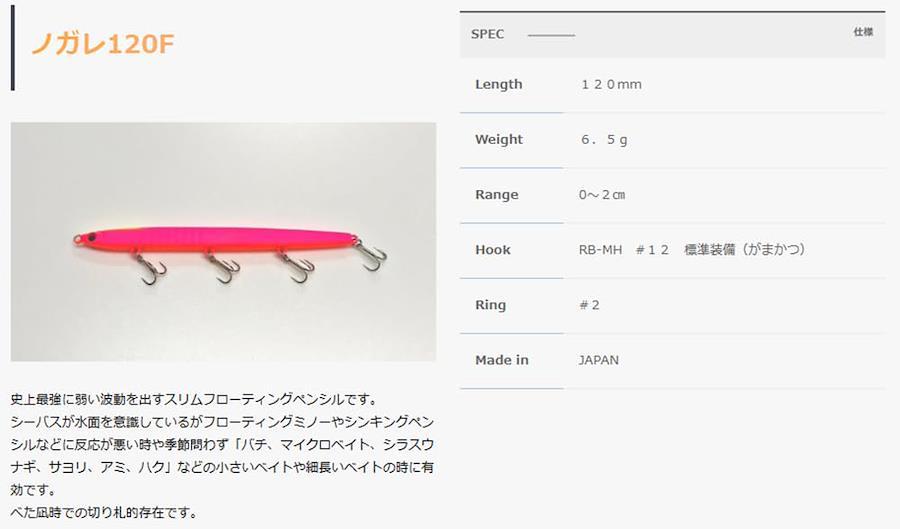Select the Made in row label
Image resolution: width=900 pixels, height=529 pixels.
coord(502,360)
